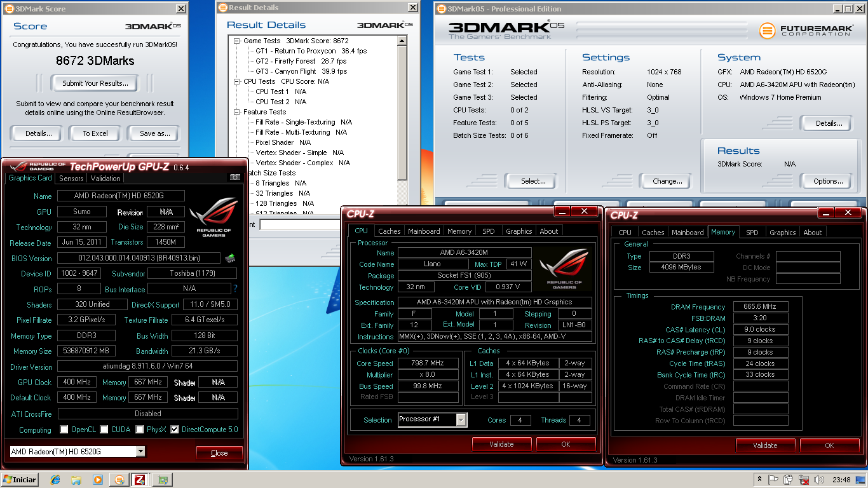Click the Close button in GPU-Z
This screenshot has height=488, width=868.
click(219, 453)
